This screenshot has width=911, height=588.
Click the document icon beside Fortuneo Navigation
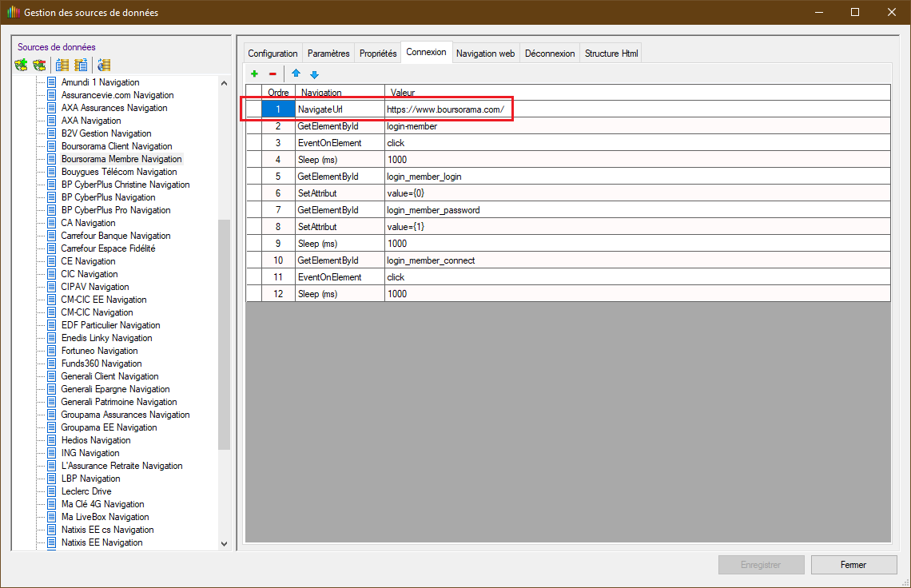(x=51, y=351)
